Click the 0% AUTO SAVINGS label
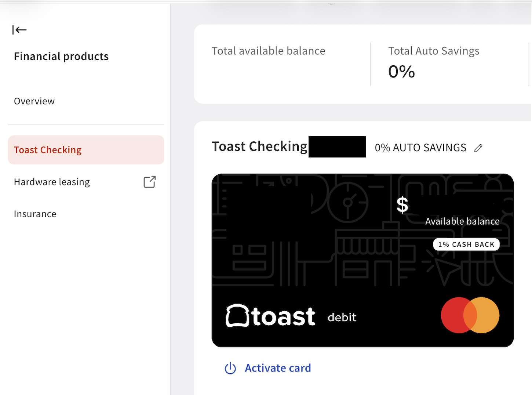Image resolution: width=532 pixels, height=395 pixels. (x=420, y=148)
